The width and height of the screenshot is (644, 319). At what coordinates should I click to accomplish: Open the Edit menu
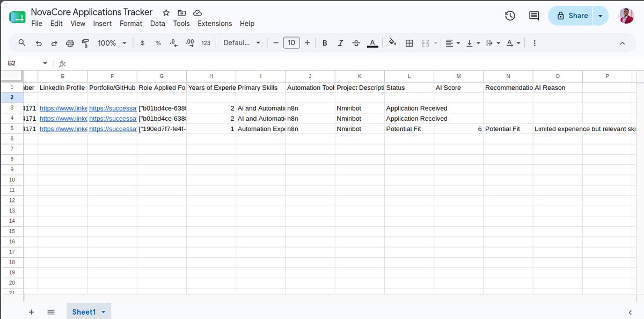click(x=56, y=24)
